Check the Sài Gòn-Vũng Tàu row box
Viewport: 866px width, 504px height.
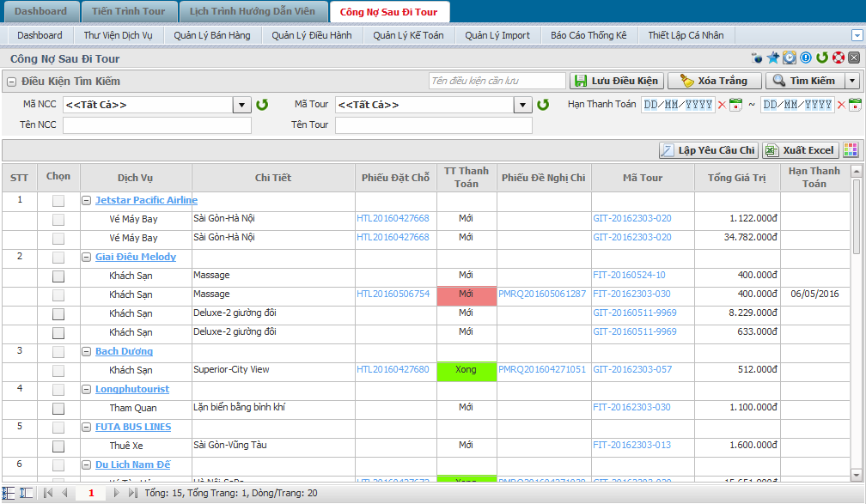click(x=58, y=446)
